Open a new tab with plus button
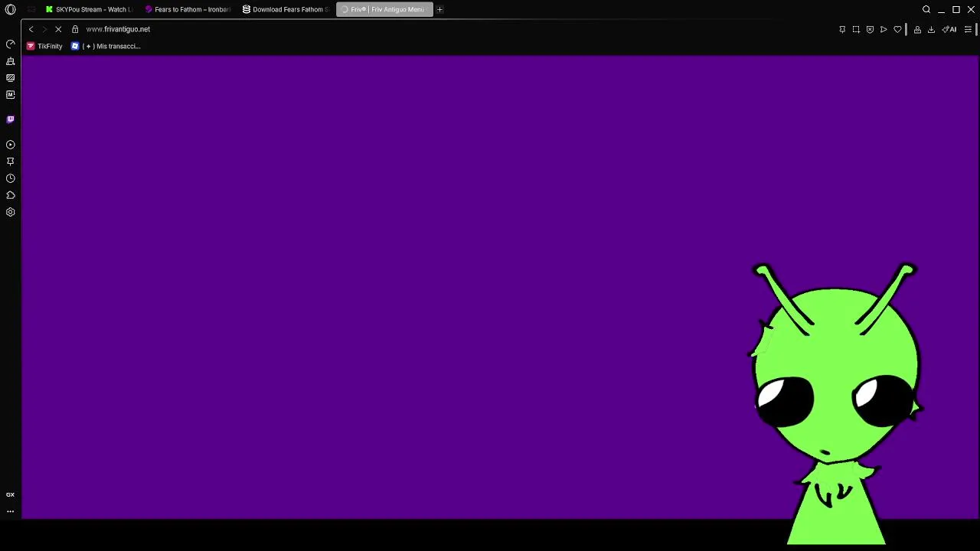 pos(439,9)
